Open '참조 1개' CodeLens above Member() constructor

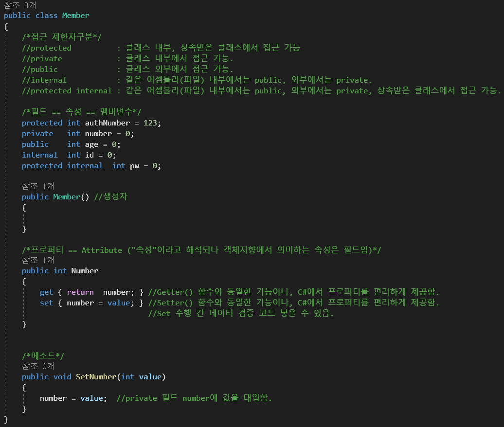(x=38, y=186)
